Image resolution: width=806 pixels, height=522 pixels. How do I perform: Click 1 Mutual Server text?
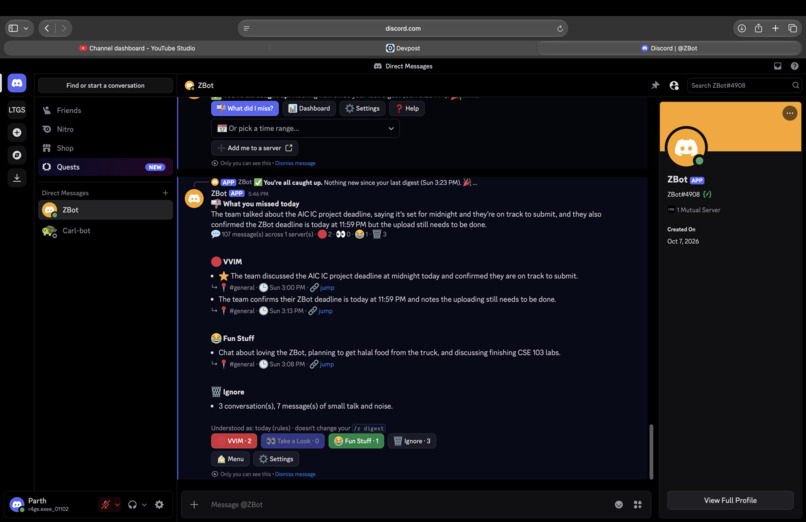point(698,210)
